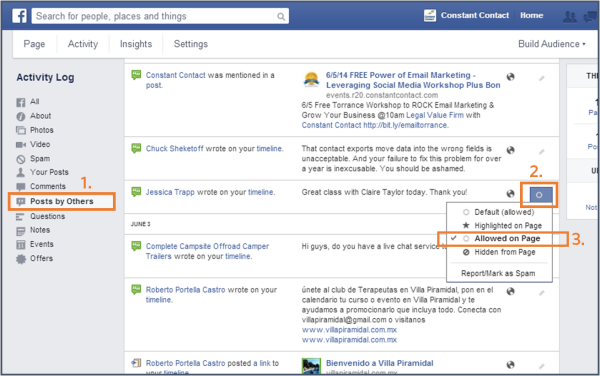Click the email marketing workshop thumbnail

311,80
